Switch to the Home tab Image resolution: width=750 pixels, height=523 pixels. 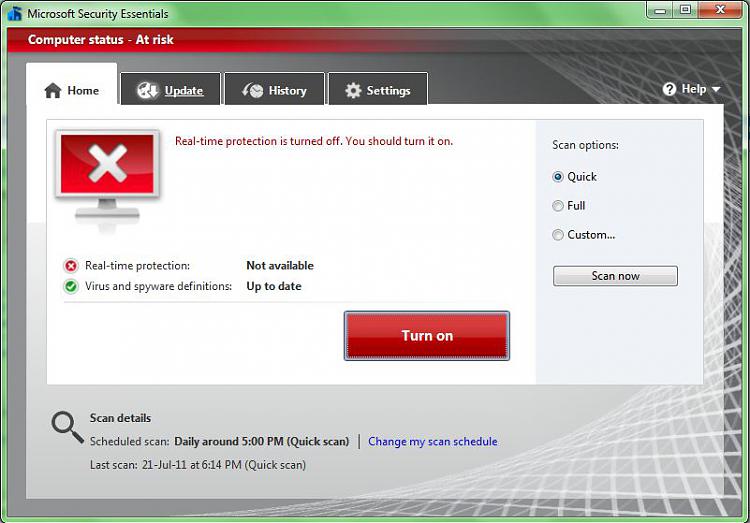pos(72,84)
